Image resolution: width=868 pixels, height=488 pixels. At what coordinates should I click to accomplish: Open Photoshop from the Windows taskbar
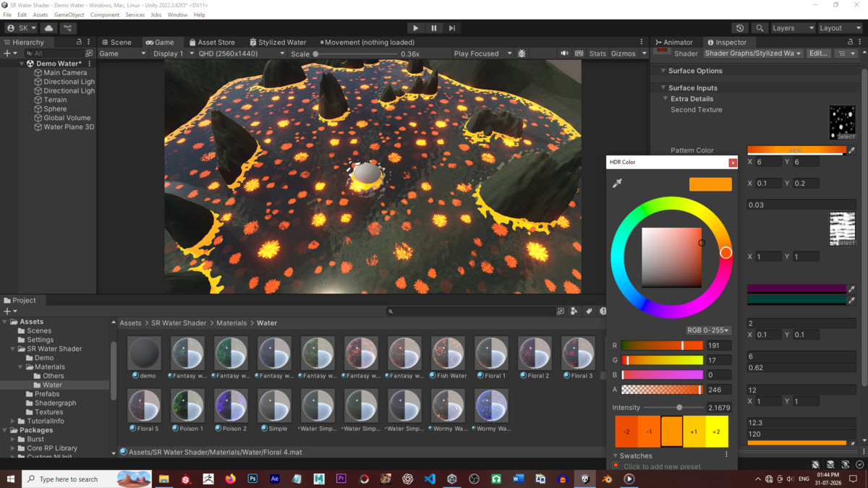[252, 479]
